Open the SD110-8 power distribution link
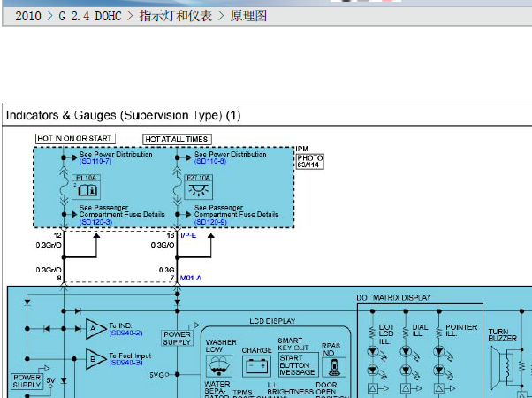The width and height of the screenshot is (532, 398). click(x=210, y=161)
